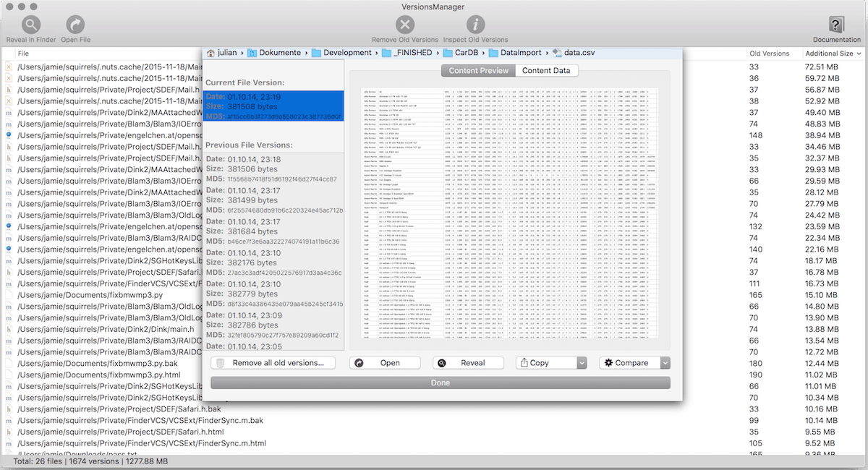
Task: Click the 111 old versions value
Action: (x=757, y=283)
